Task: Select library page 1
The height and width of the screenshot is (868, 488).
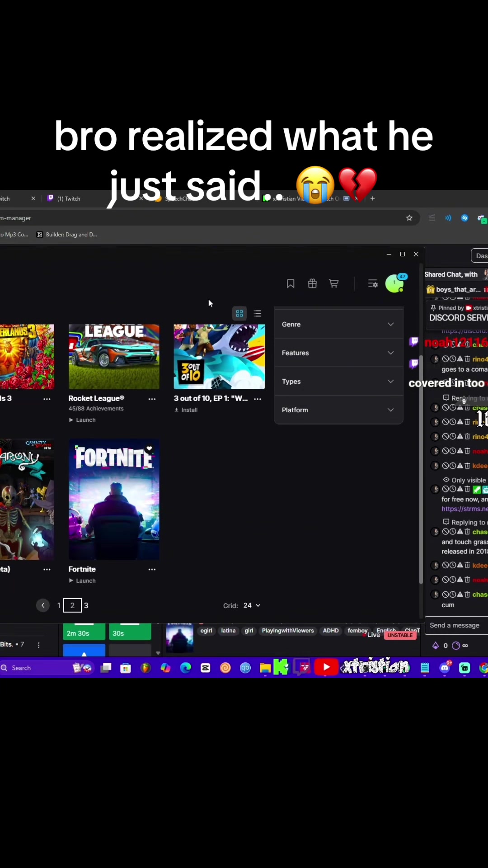Action: [59, 605]
